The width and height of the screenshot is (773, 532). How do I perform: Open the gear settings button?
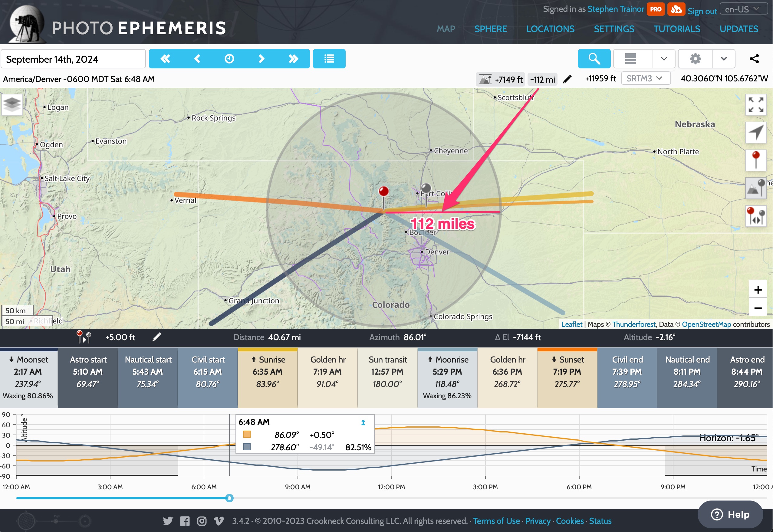click(695, 59)
